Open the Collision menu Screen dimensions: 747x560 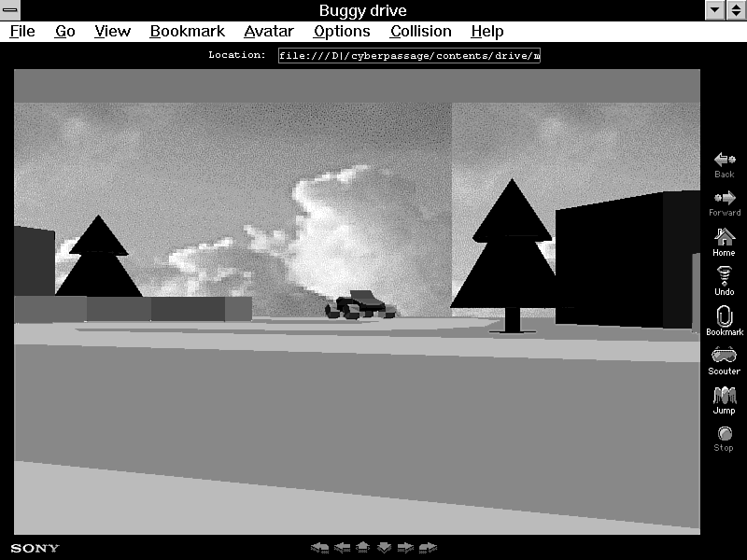click(x=420, y=32)
